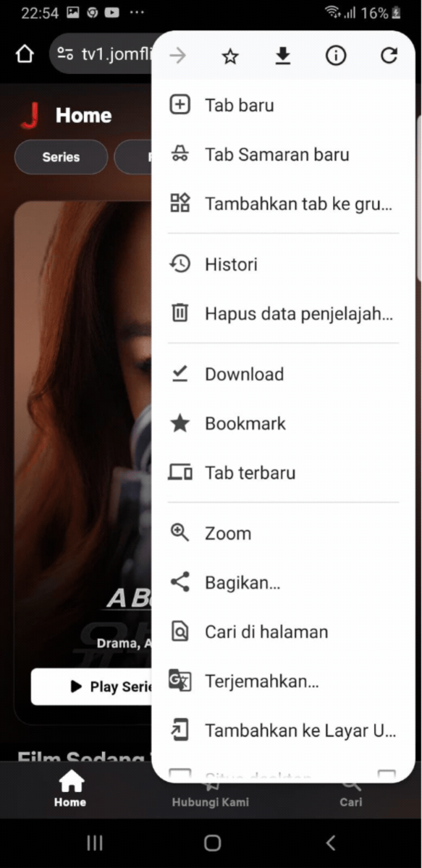The width and height of the screenshot is (422, 868).
Task: Open site settings icon in address bar
Action: pos(65,54)
